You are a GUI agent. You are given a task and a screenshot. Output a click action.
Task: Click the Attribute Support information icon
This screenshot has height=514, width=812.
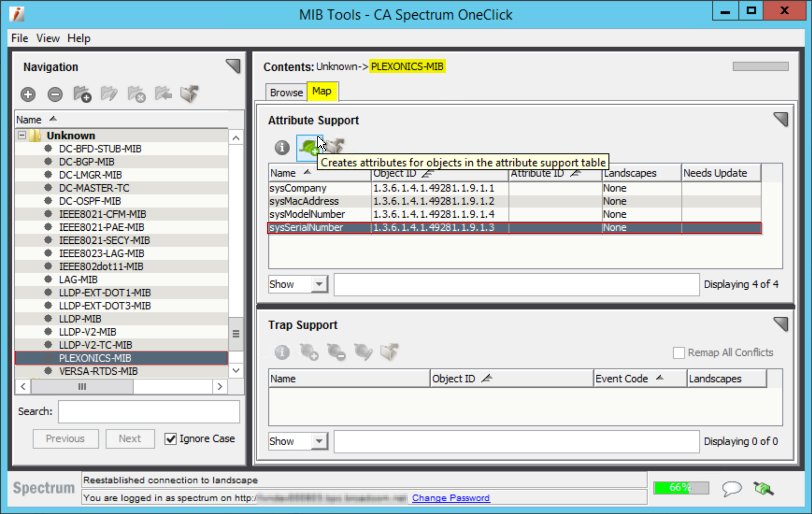coord(282,148)
